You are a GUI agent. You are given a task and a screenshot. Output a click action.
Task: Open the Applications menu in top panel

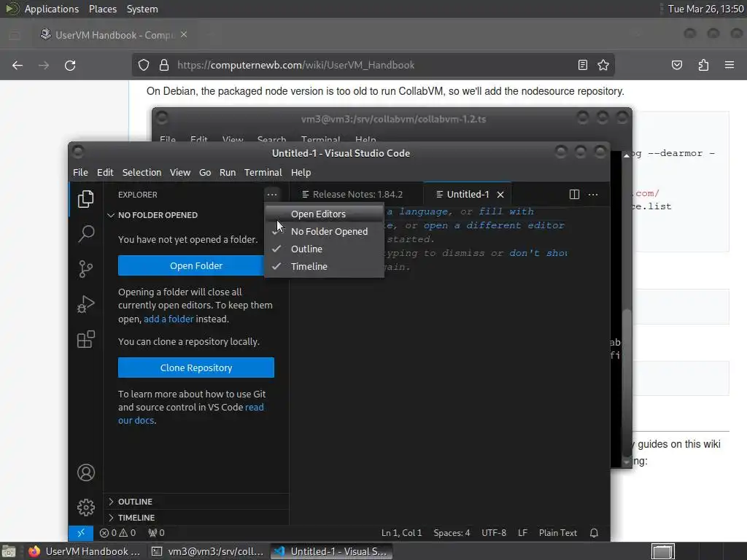click(52, 9)
